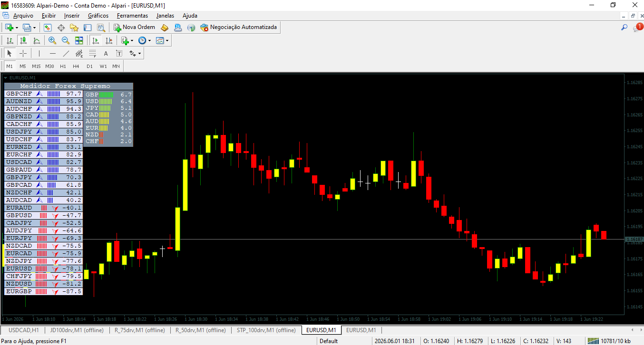Image resolution: width=644 pixels, height=345 pixels.
Task: Switch to D1 timeframe
Action: 89,66
